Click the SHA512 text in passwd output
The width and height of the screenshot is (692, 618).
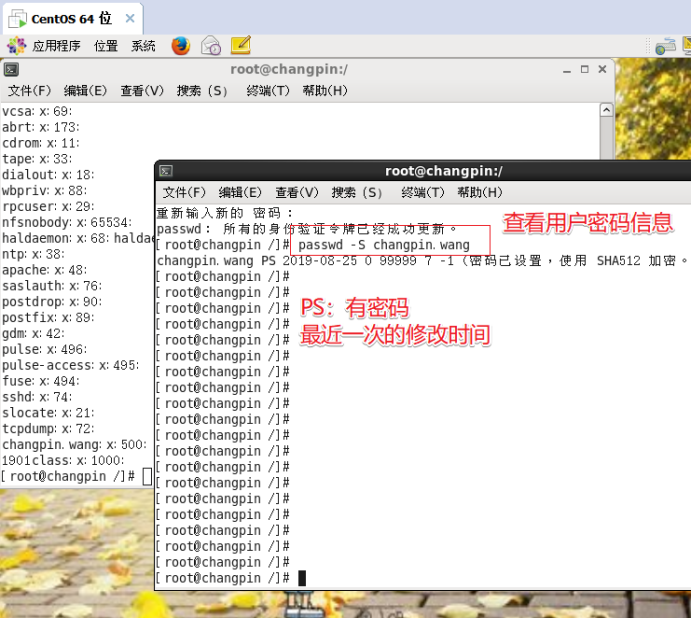pyautogui.click(x=618, y=260)
